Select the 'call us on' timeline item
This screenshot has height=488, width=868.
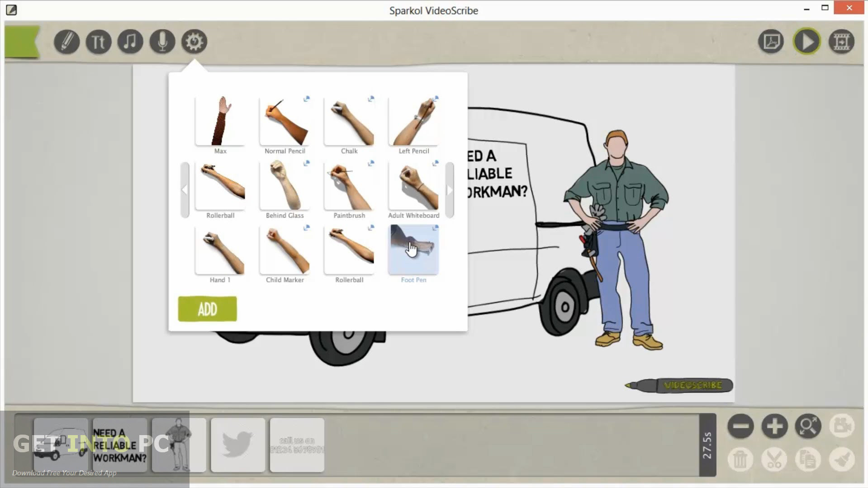[297, 445]
